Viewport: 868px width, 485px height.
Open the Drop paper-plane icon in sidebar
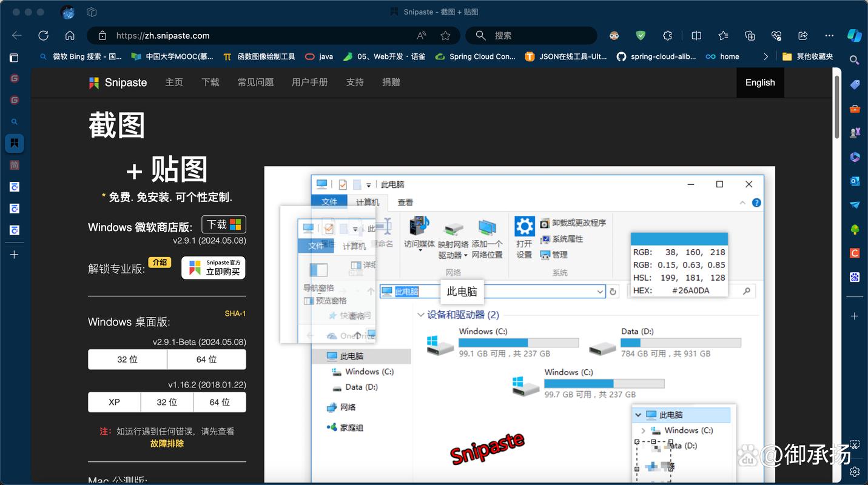855,205
